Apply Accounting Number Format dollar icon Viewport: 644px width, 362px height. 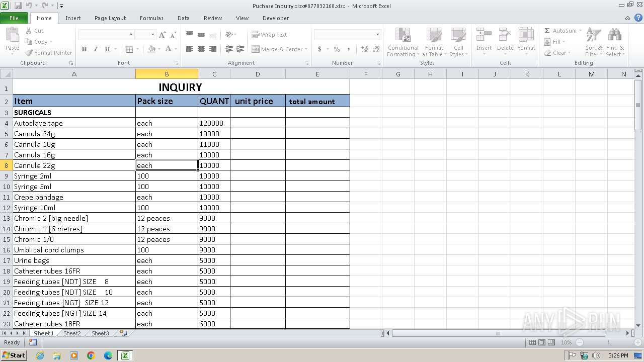coord(319,49)
